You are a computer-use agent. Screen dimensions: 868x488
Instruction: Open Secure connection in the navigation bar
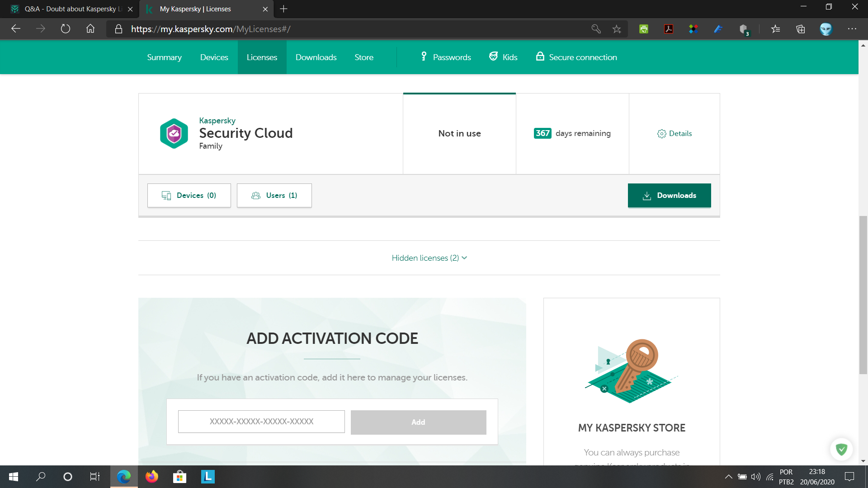coord(576,57)
